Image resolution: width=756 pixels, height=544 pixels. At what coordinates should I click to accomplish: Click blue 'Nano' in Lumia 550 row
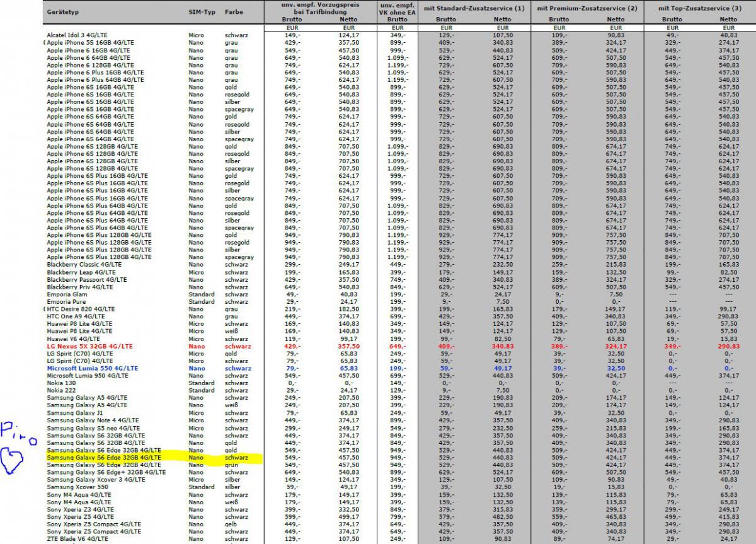(196, 368)
